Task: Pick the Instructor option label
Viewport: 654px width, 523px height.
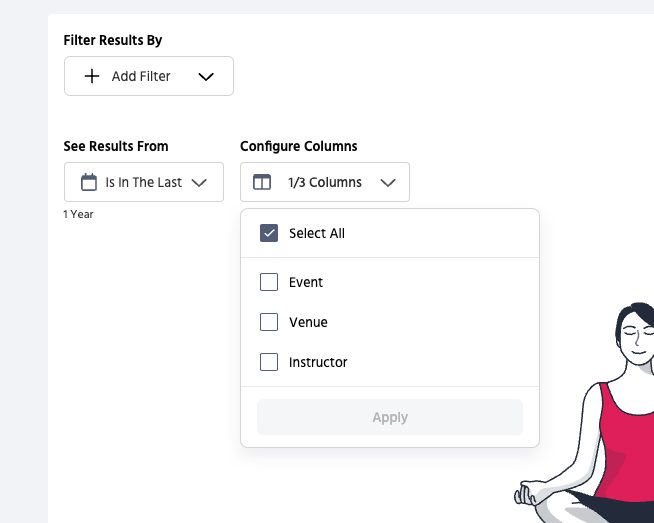Action: (x=318, y=362)
